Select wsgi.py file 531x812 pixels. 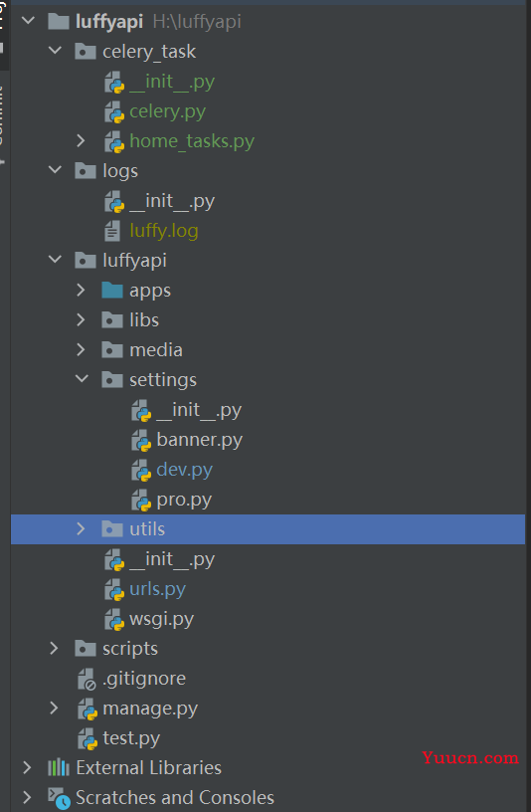(161, 619)
